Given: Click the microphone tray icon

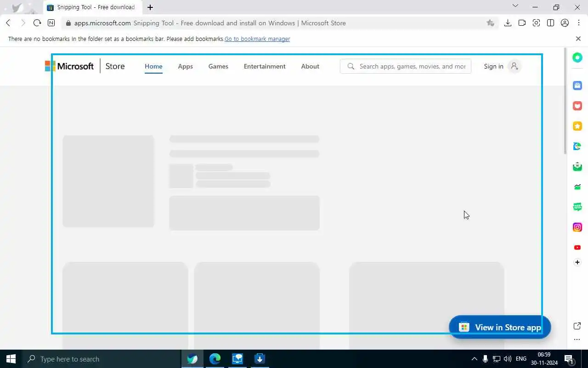Looking at the screenshot, I should tap(485, 359).
